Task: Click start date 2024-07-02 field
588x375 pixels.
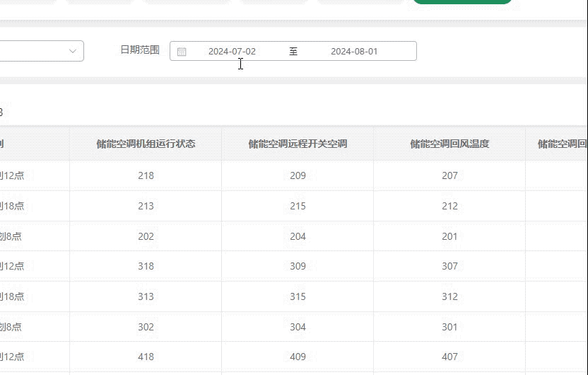Action: pos(232,52)
